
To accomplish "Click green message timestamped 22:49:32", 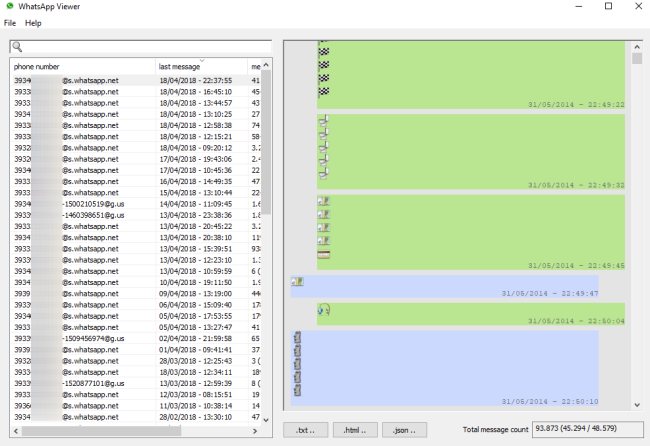I will (x=471, y=152).
